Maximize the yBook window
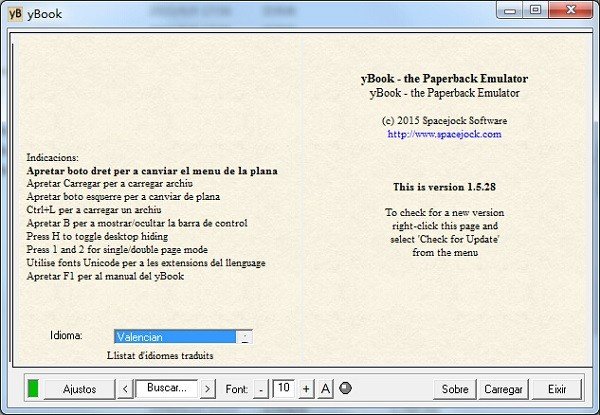The width and height of the screenshot is (600, 415). [x=535, y=10]
